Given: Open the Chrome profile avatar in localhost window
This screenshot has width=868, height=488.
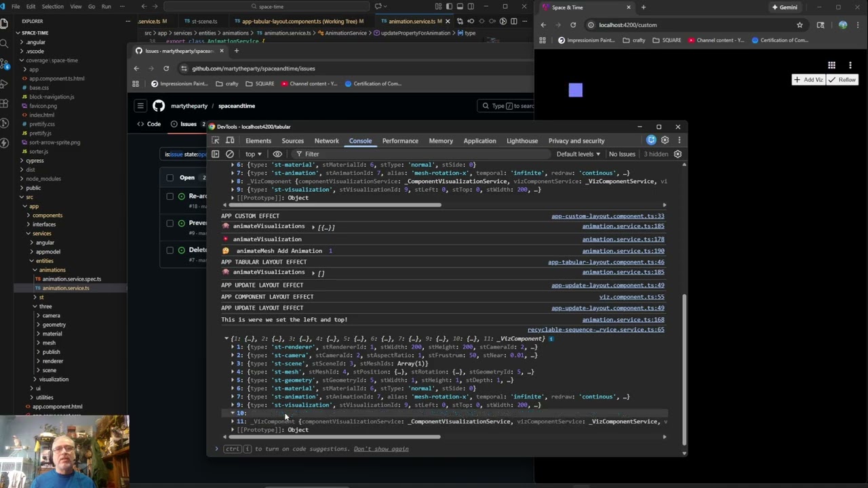Looking at the screenshot, I should click(843, 25).
